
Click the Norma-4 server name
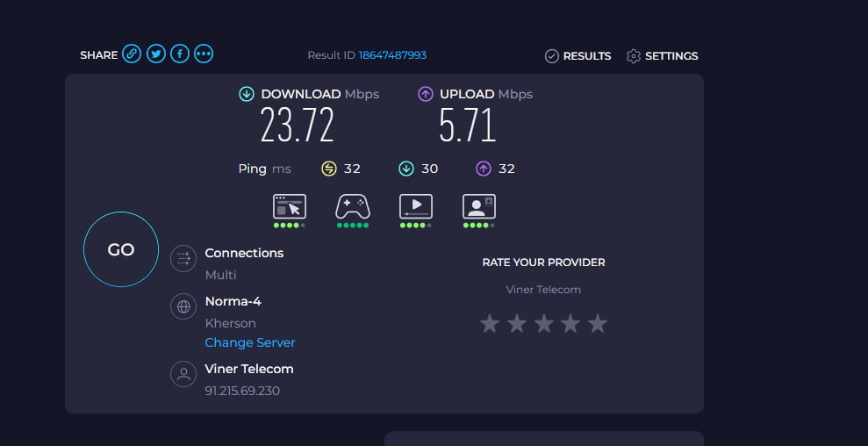233,301
